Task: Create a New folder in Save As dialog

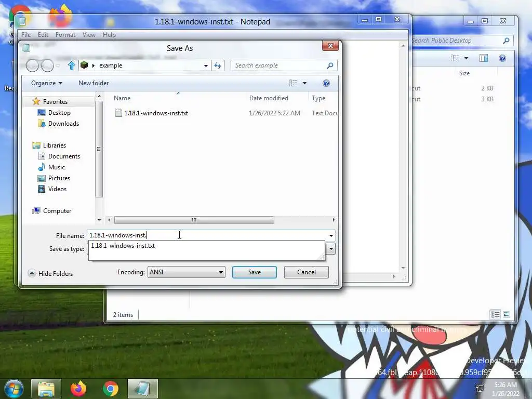Action: point(94,83)
